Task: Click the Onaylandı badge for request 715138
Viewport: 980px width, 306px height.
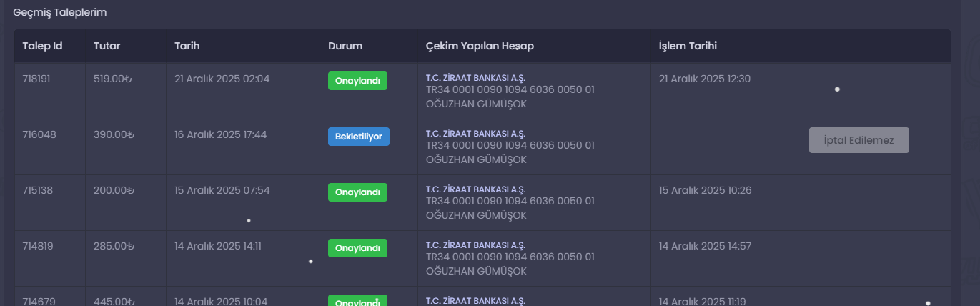Action: coord(357,192)
